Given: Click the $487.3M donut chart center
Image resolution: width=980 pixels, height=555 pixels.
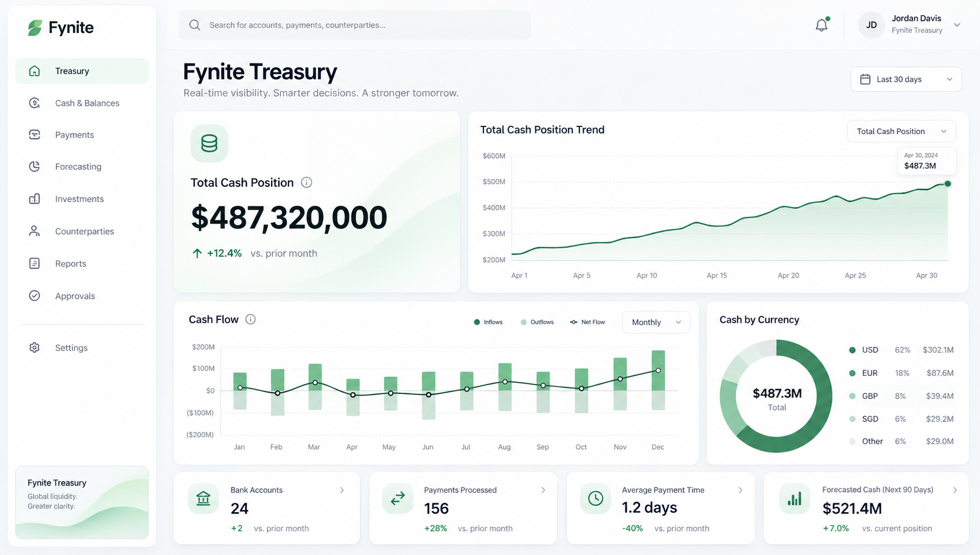Looking at the screenshot, I should [x=777, y=399].
